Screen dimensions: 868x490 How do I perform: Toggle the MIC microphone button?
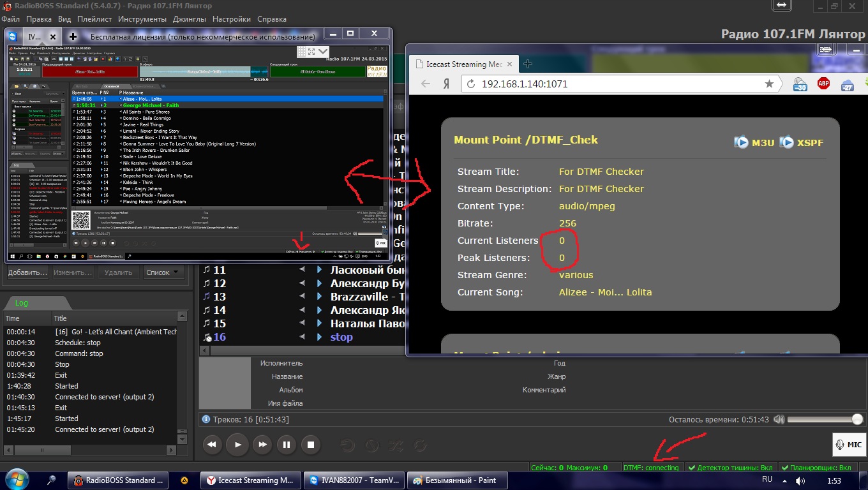[x=848, y=445]
